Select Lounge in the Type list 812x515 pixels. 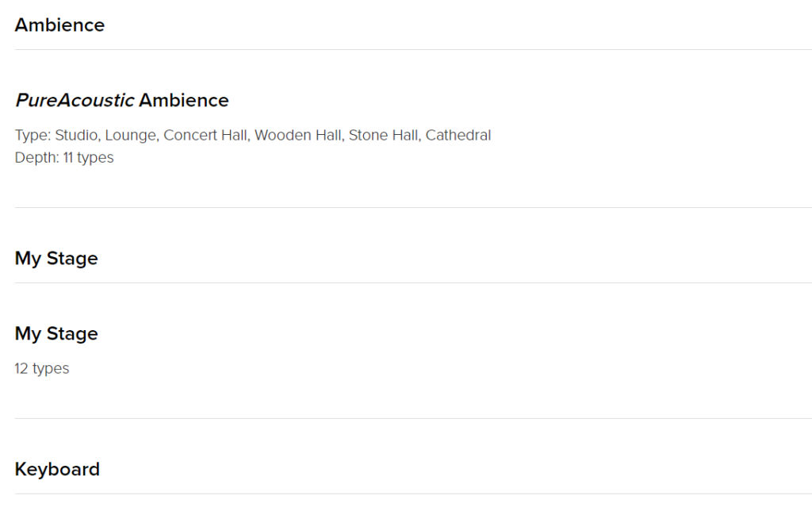pyautogui.click(x=131, y=135)
